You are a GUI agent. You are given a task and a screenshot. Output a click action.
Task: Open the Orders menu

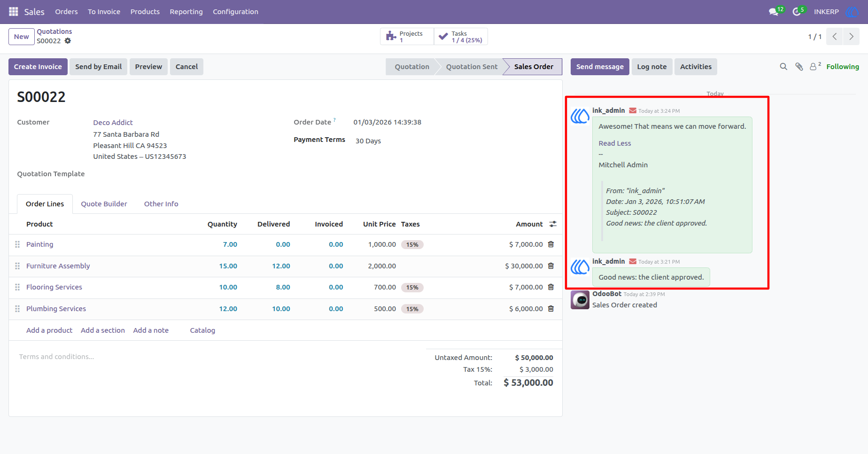[x=66, y=12]
